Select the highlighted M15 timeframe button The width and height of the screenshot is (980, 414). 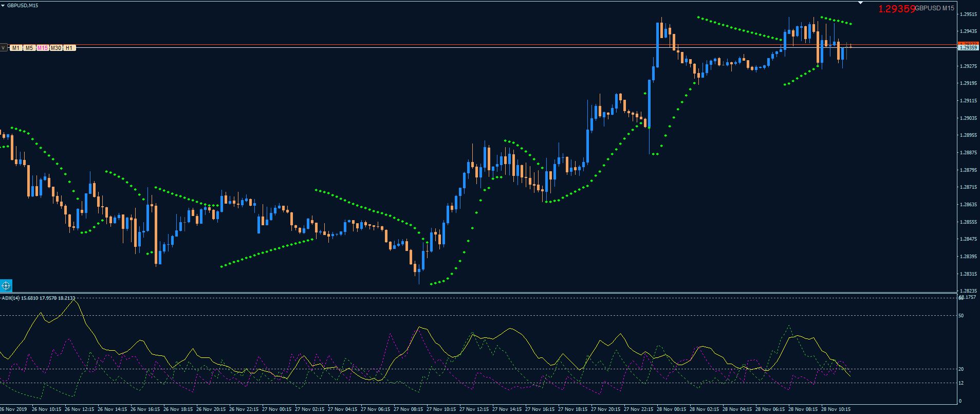pos(43,48)
